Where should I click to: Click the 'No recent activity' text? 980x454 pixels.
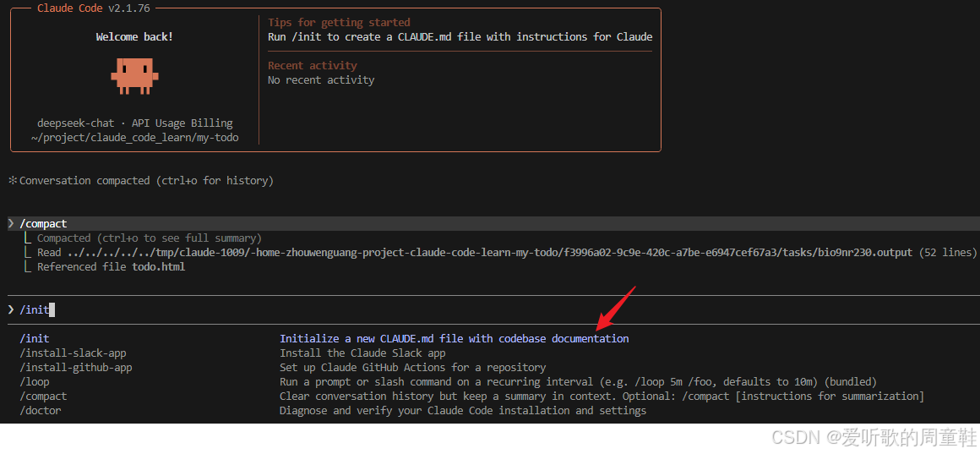pyautogui.click(x=321, y=80)
